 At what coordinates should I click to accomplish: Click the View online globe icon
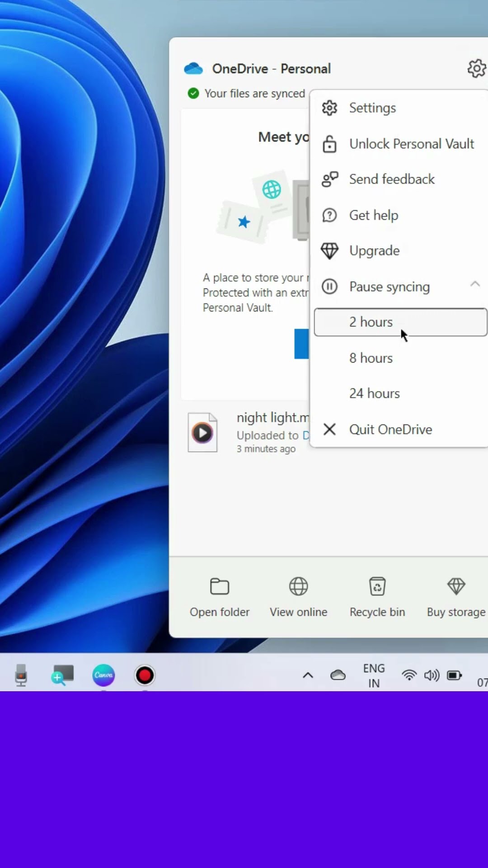click(x=299, y=586)
